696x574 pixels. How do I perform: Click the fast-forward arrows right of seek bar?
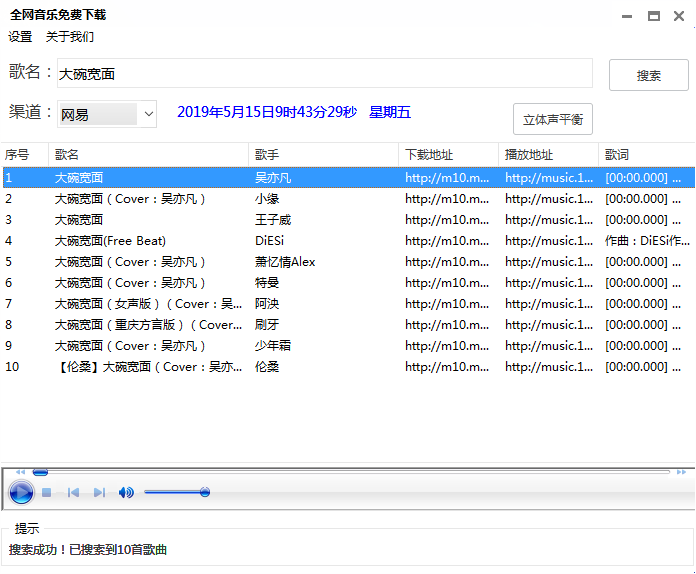click(682, 472)
